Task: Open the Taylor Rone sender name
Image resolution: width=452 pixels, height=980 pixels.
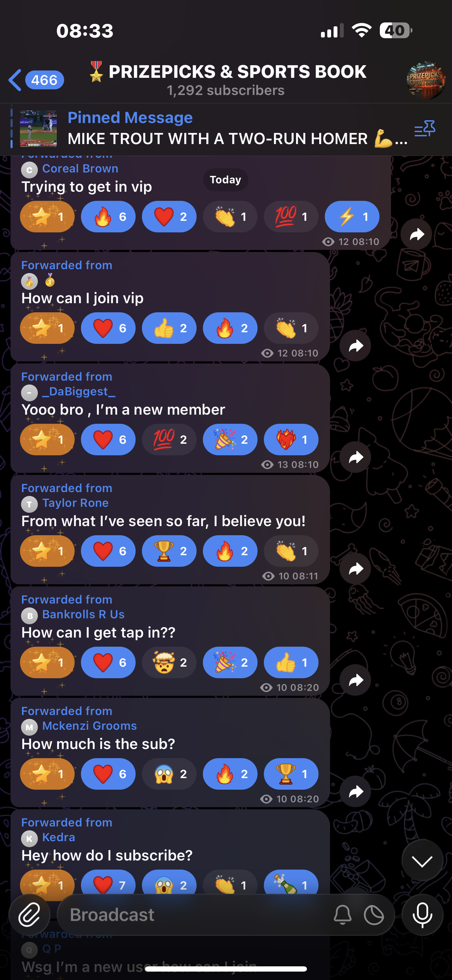Action: coord(75,503)
